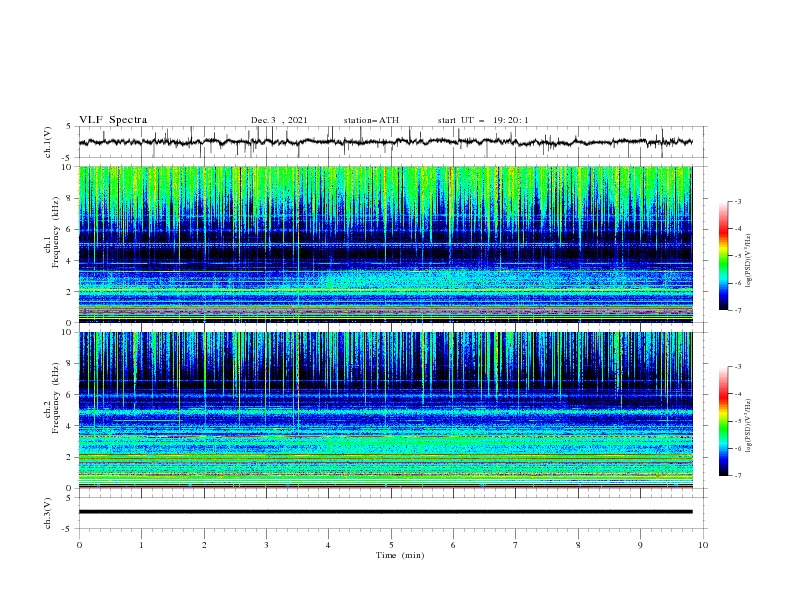Click the '5' tick on the Time axis
Screen dimensions: 792x612
click(391, 546)
